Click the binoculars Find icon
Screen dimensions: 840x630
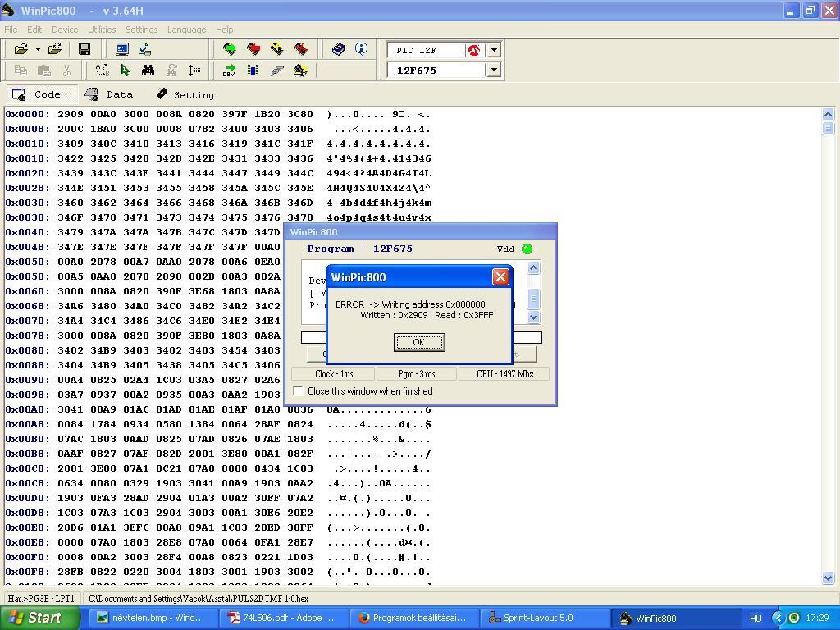148,71
